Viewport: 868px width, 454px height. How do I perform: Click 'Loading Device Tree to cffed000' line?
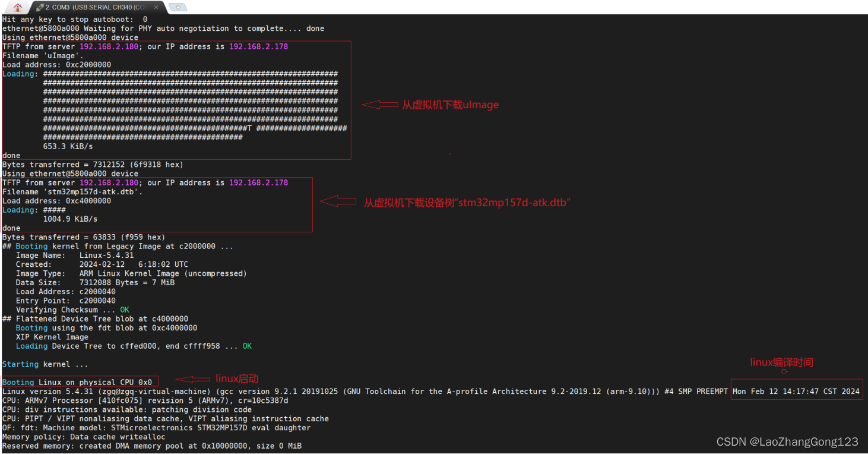tap(134, 346)
